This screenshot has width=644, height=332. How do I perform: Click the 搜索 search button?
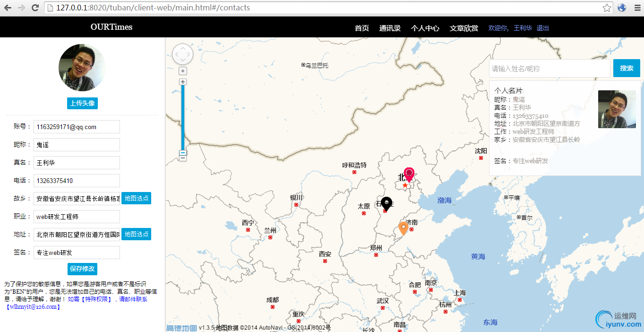click(627, 68)
